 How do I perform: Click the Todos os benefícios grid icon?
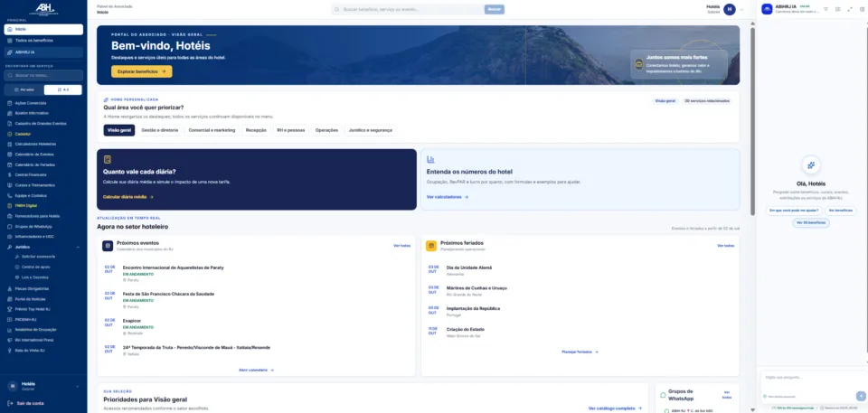pyautogui.click(x=10, y=41)
